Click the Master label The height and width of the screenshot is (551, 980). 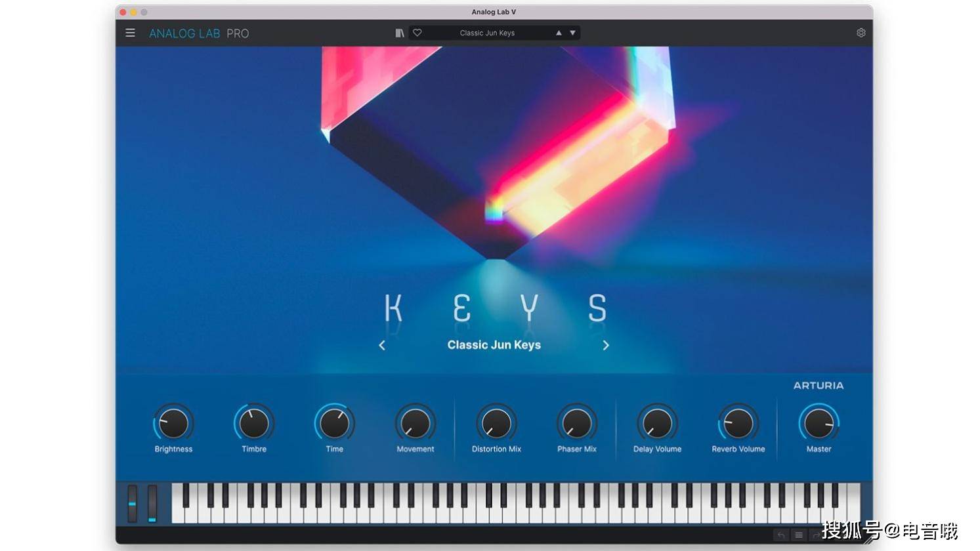[819, 449]
